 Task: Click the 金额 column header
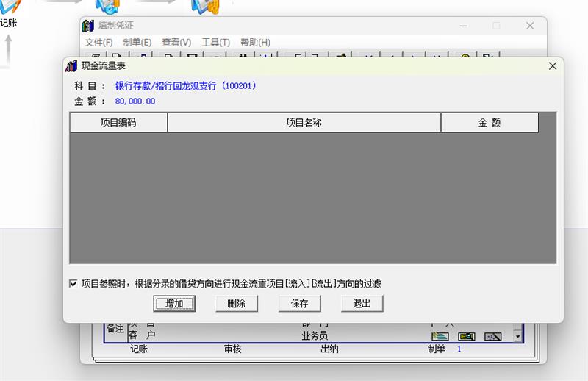pos(490,123)
